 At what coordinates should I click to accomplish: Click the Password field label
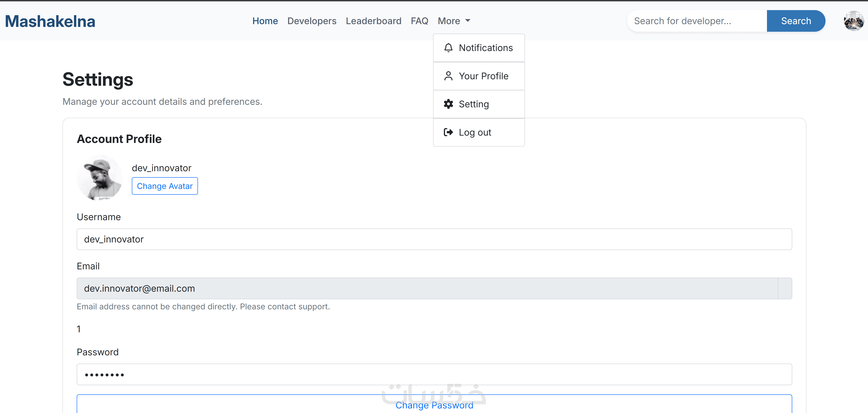[x=98, y=352]
